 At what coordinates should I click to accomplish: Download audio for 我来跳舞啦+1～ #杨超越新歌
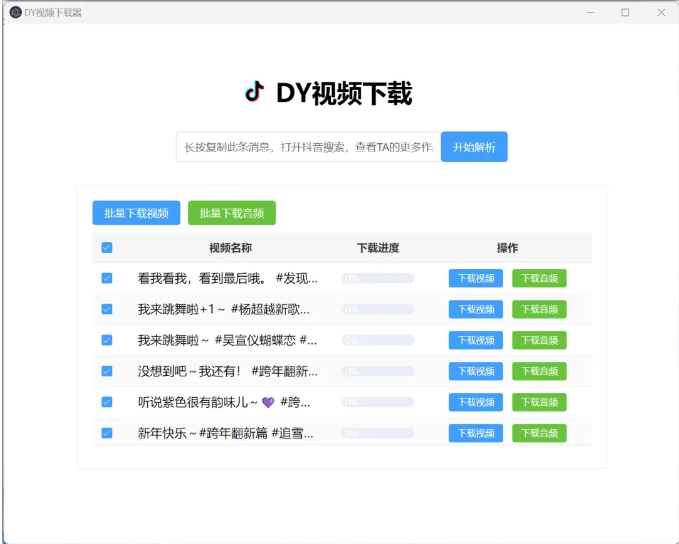click(539, 309)
